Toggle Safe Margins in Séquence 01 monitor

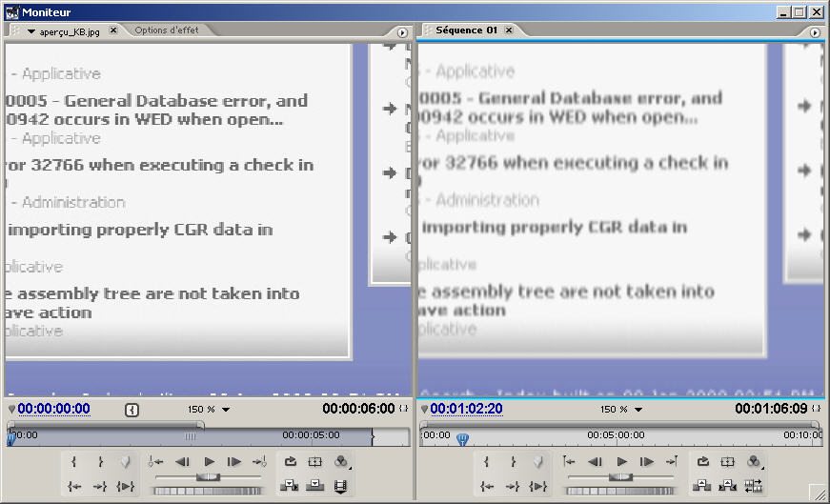click(x=728, y=462)
